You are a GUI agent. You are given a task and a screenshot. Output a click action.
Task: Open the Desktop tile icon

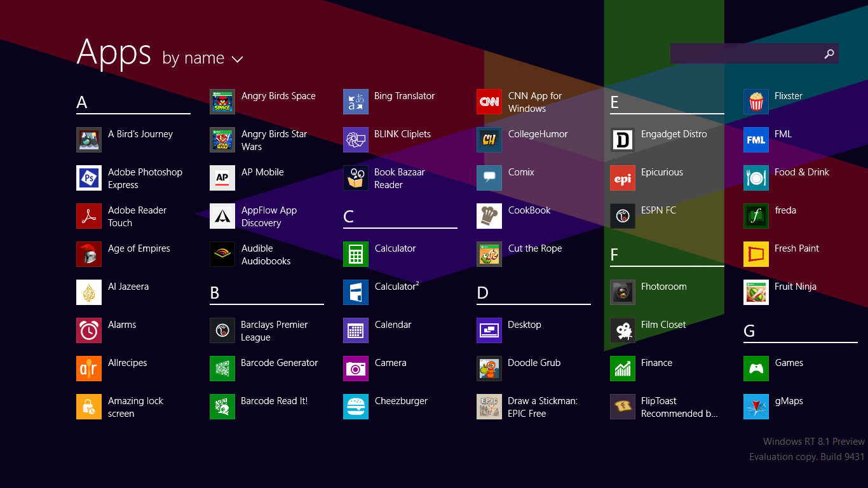pyautogui.click(x=489, y=330)
